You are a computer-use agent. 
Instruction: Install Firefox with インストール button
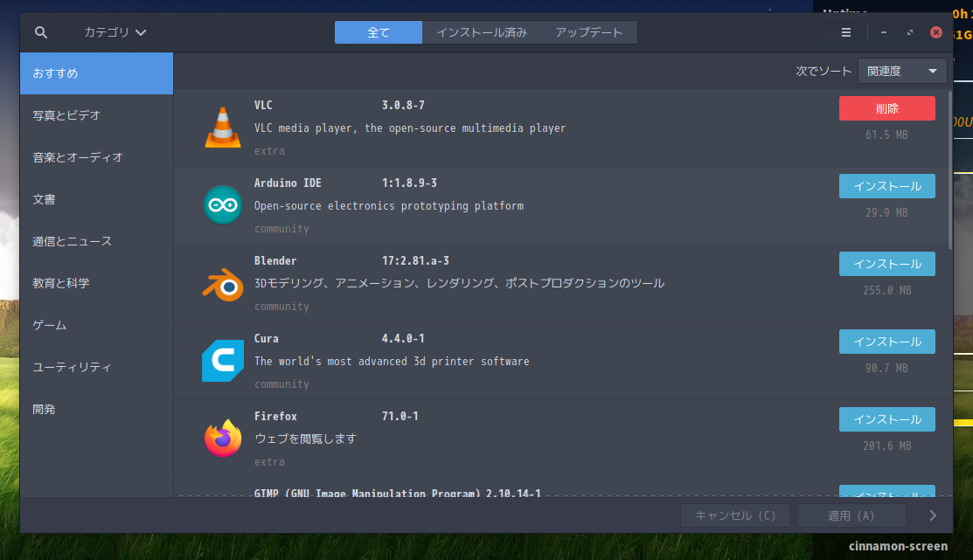coord(886,420)
